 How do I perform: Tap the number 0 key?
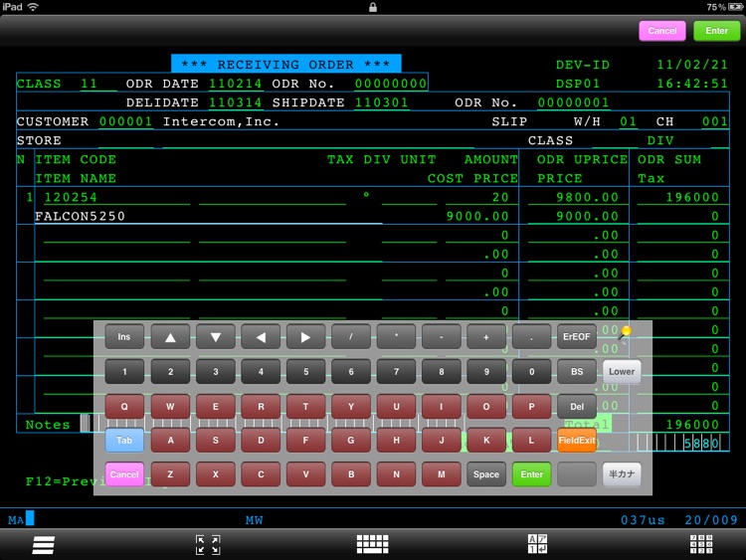coord(531,372)
